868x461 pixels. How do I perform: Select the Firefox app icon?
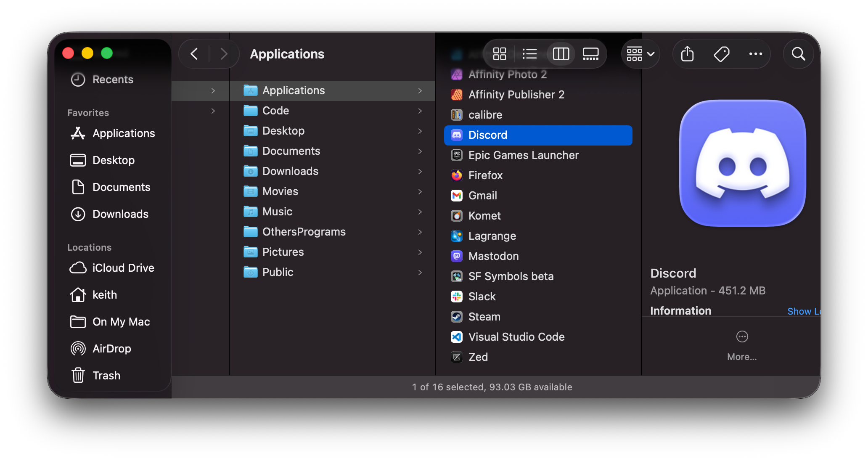(457, 175)
